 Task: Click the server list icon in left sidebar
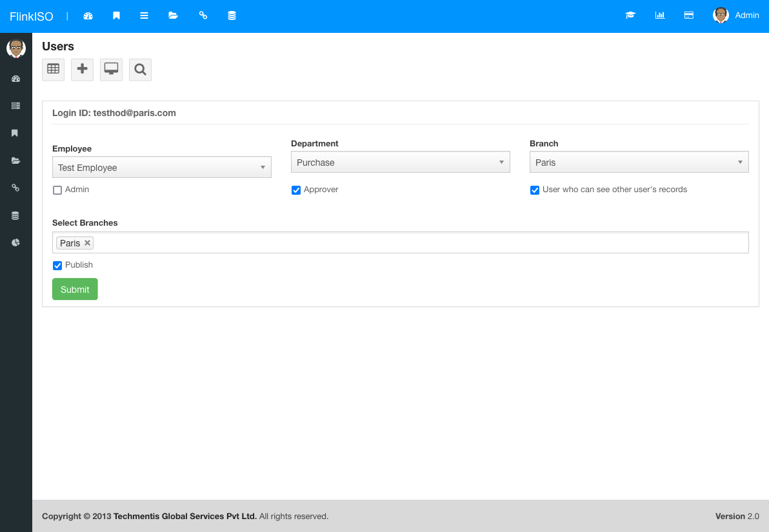pos(15,106)
